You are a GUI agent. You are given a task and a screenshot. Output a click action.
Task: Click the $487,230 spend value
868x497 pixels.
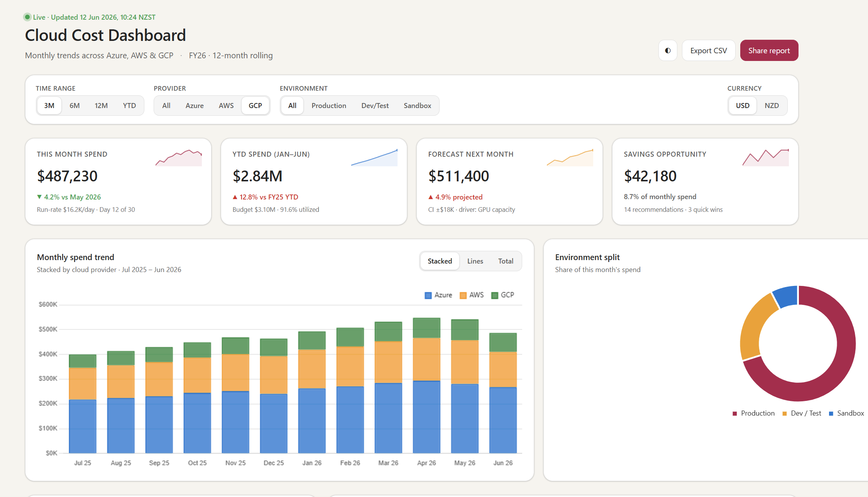point(67,176)
